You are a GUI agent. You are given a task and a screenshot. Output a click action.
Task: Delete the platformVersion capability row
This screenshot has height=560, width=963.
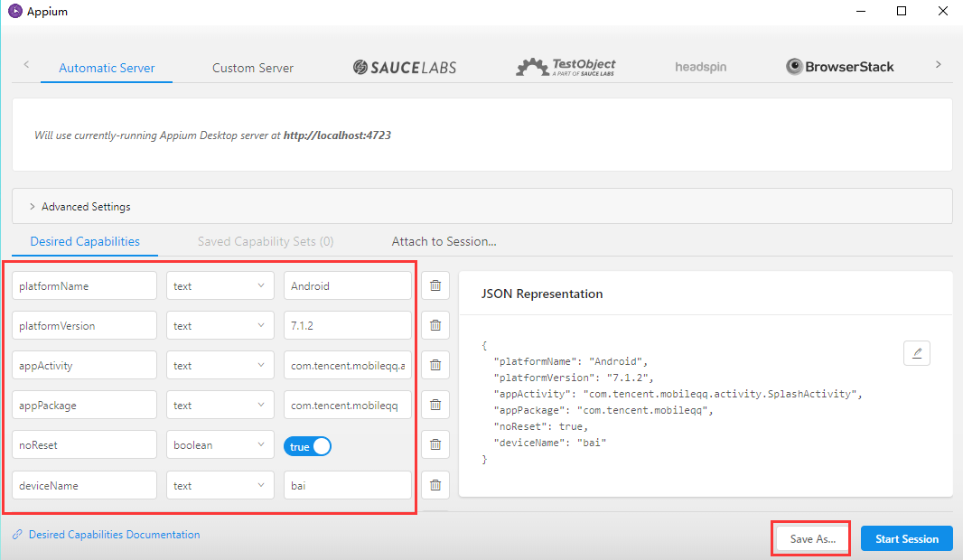click(435, 325)
